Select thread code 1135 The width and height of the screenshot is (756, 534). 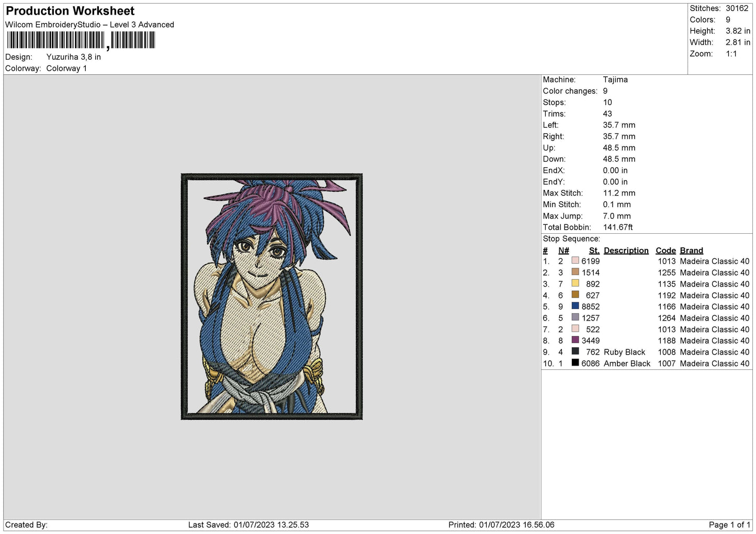tap(667, 285)
